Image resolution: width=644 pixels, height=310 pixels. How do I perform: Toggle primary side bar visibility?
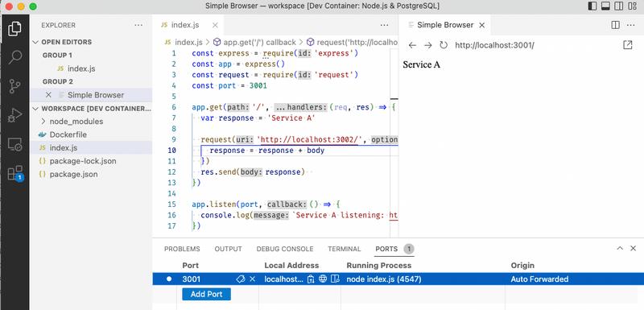pos(592,6)
